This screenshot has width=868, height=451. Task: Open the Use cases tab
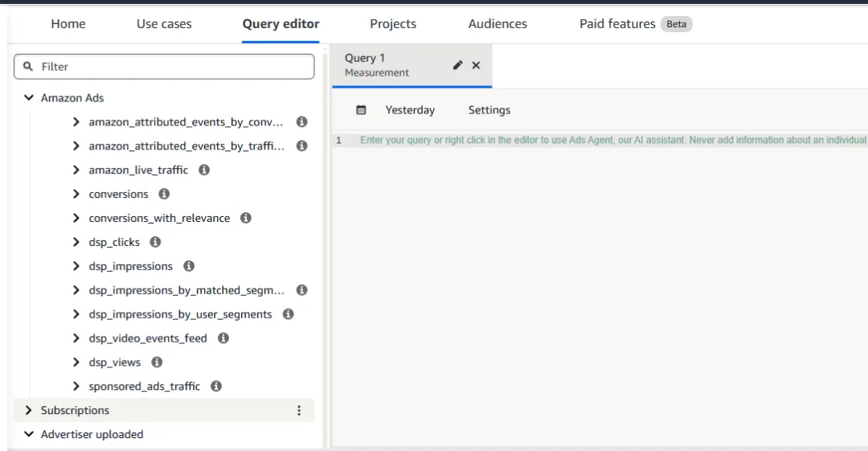tap(164, 24)
